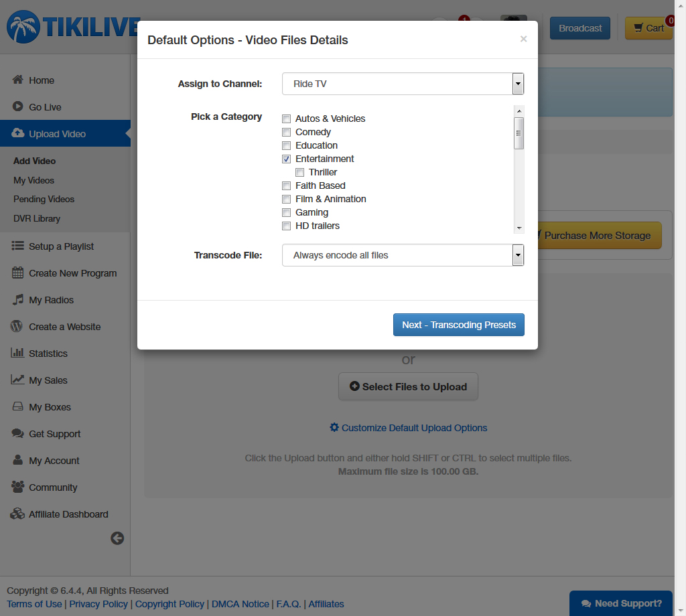Click the Affiliate Dashboard icon
Image resolution: width=686 pixels, height=616 pixels.
click(x=18, y=514)
